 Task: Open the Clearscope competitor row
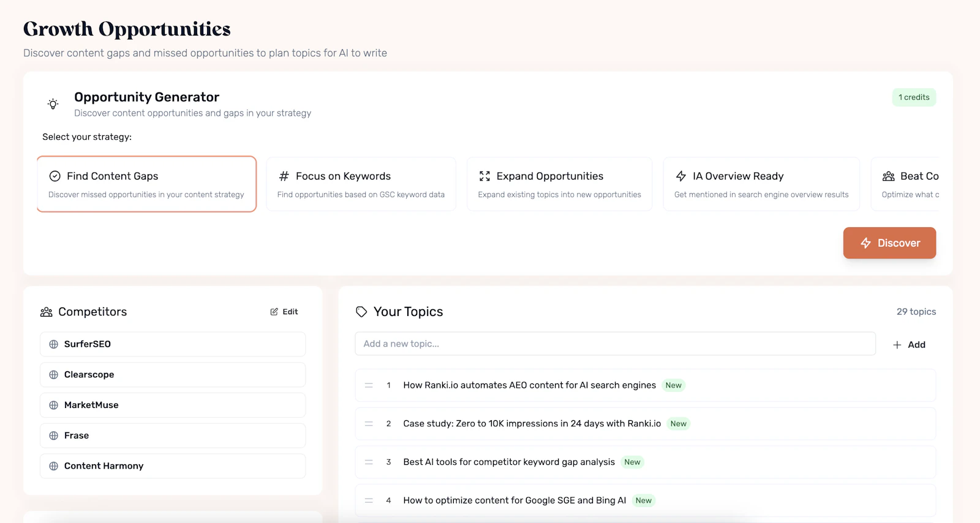click(173, 375)
